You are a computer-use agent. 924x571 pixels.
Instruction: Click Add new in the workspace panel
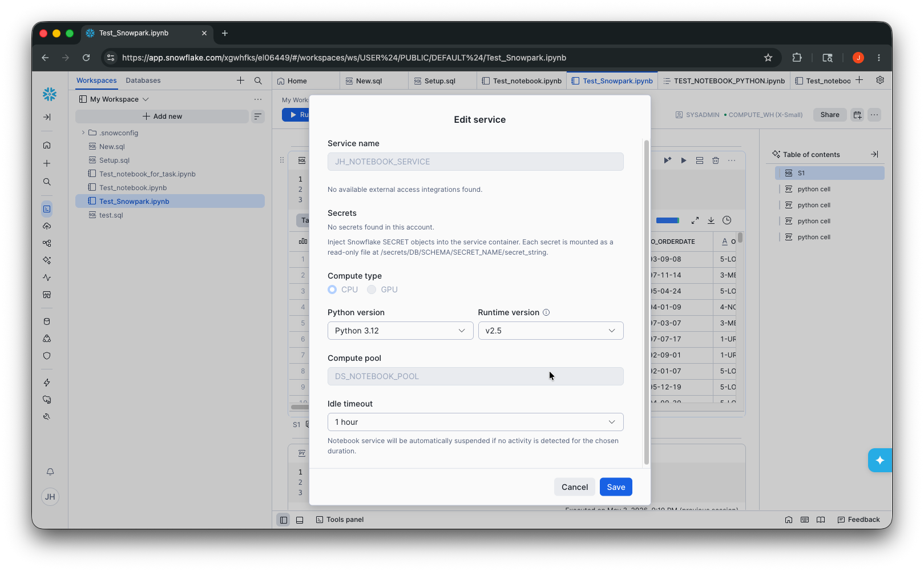click(162, 116)
